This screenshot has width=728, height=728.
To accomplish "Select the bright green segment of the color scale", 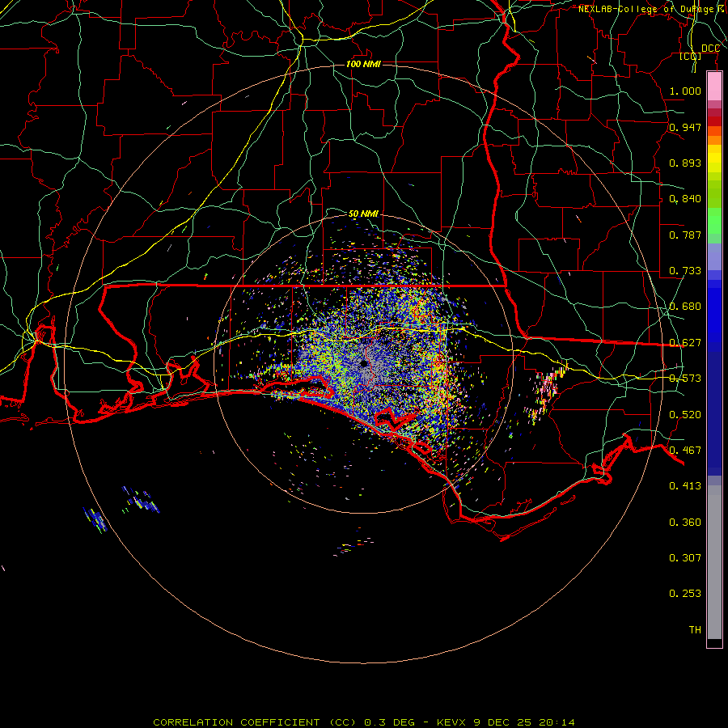I will click(x=714, y=221).
